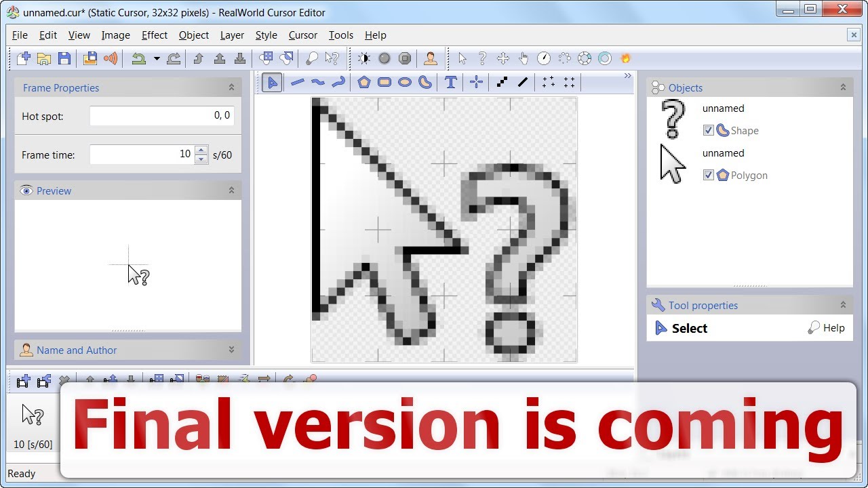Click the user profile portrait icon

(431, 58)
